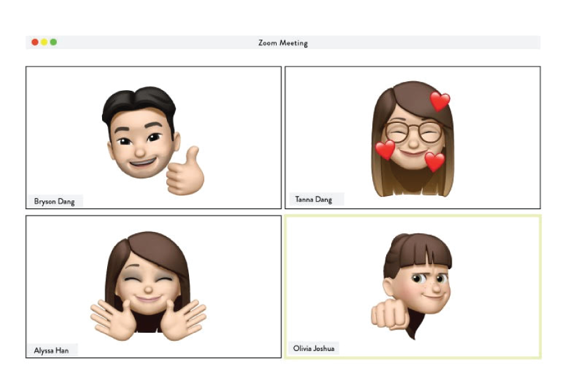The height and width of the screenshot is (392, 567).
Task: Click the glasses on Tanna Dang's avatar
Action: [x=413, y=132]
